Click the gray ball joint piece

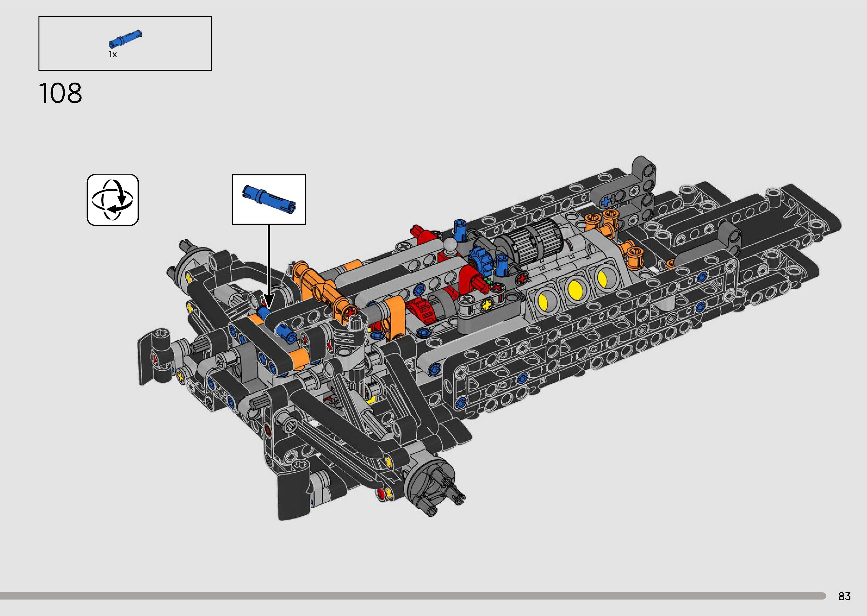click(450, 244)
